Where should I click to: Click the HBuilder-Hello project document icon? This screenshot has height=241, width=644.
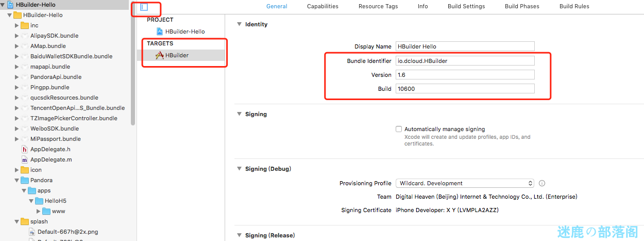(x=160, y=31)
